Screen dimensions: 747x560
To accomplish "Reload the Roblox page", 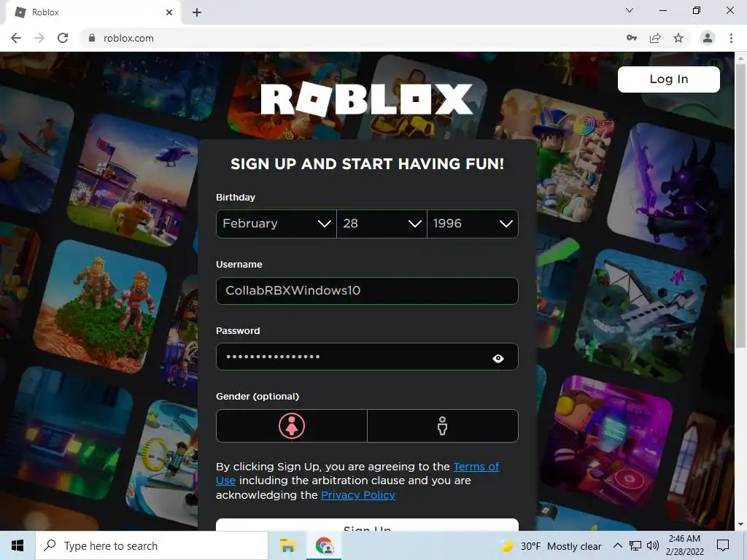I will click(x=63, y=38).
